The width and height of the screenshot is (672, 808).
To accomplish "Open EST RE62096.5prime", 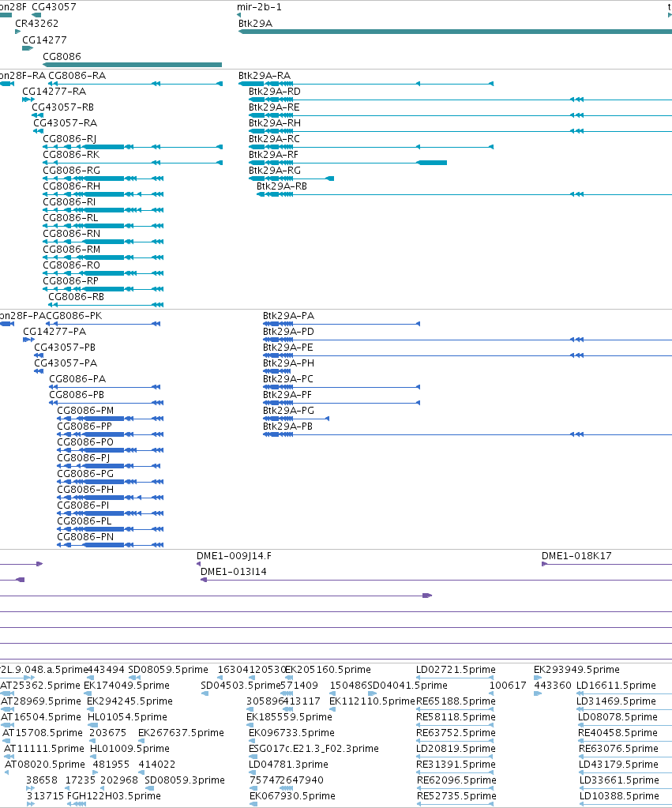I will [x=456, y=780].
